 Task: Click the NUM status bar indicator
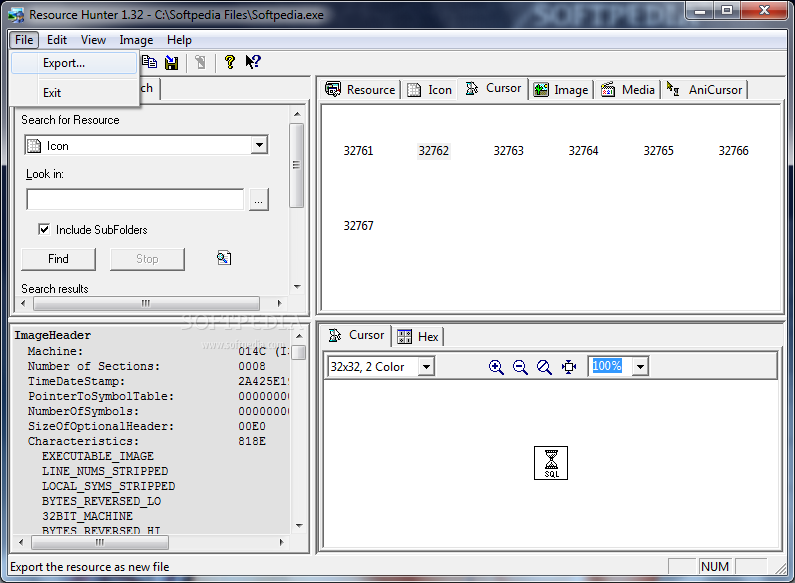point(715,566)
